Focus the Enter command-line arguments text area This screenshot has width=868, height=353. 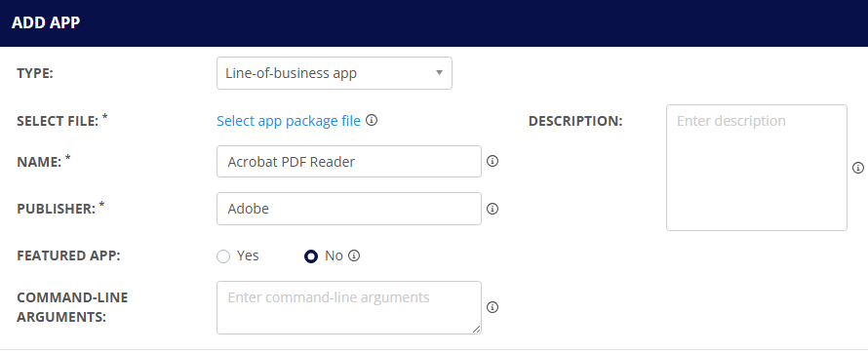(x=349, y=307)
